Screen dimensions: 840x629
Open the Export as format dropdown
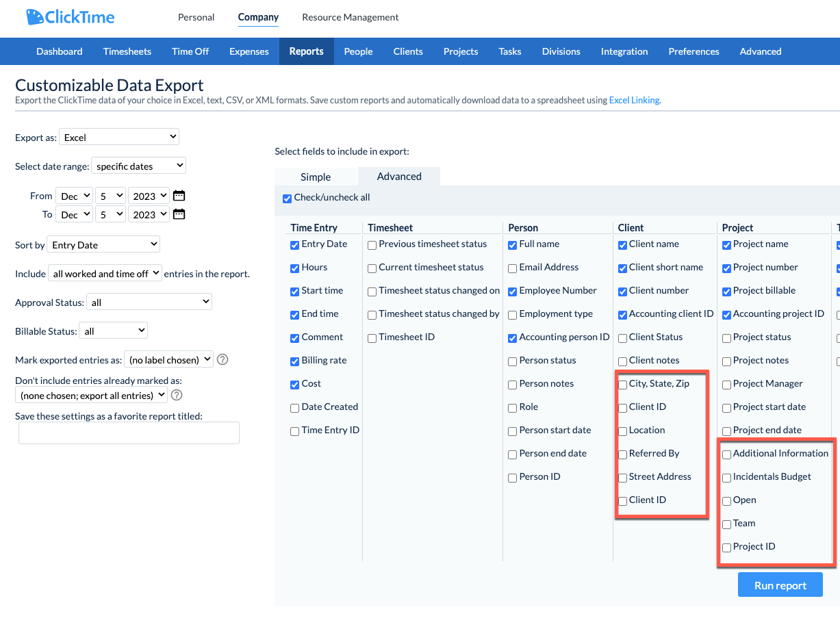118,136
